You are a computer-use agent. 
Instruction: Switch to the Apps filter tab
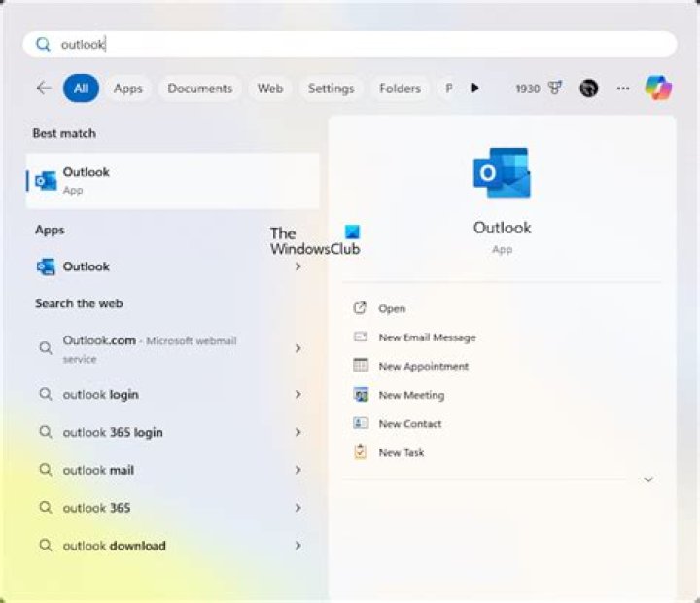(x=128, y=89)
